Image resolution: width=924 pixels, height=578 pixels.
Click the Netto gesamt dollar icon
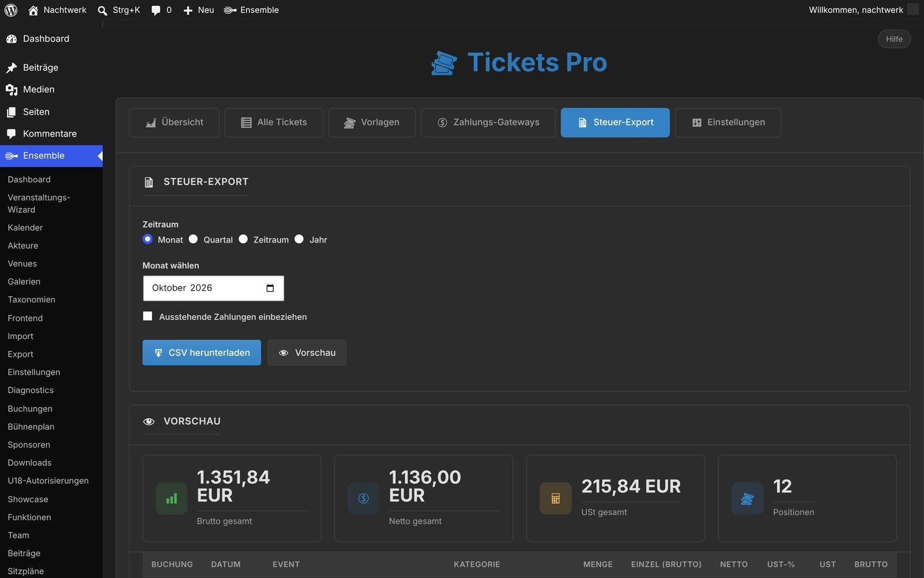(x=363, y=498)
